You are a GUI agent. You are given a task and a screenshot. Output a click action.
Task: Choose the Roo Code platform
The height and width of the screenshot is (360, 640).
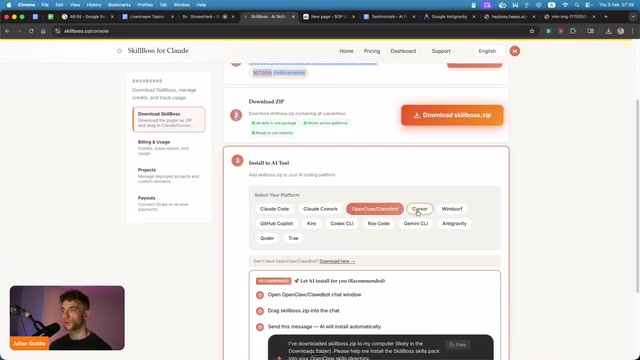378,224
